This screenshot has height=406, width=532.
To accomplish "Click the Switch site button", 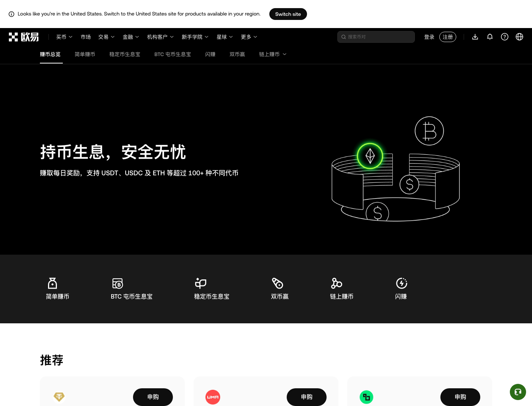I will [288, 14].
